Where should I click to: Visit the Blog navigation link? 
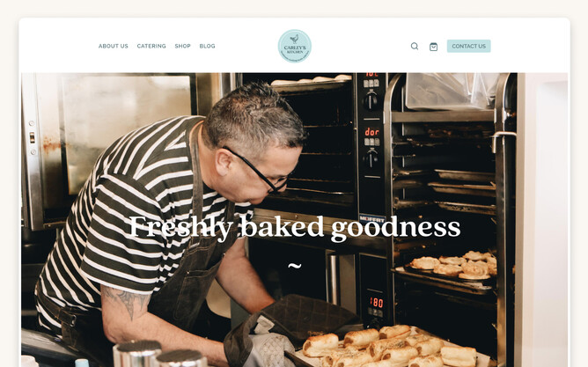tap(208, 46)
